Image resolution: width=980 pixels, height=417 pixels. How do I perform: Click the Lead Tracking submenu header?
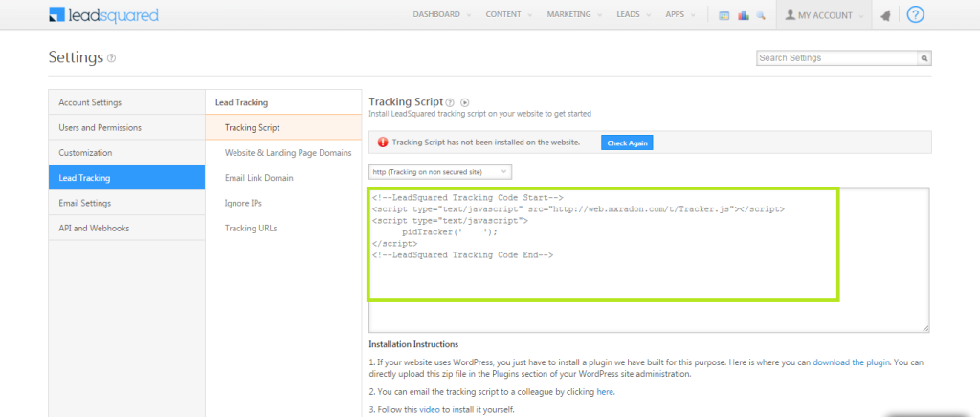241,102
